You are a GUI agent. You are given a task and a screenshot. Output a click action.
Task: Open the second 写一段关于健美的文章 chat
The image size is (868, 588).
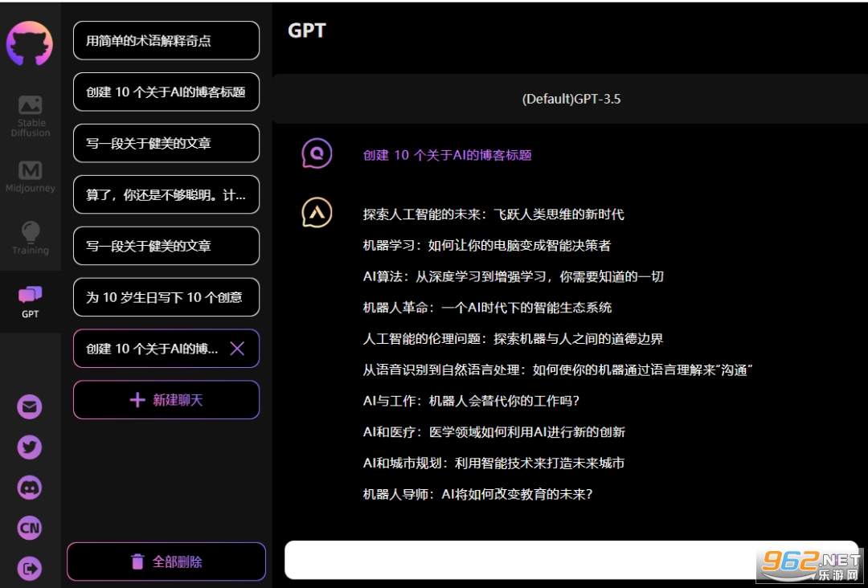click(166, 246)
